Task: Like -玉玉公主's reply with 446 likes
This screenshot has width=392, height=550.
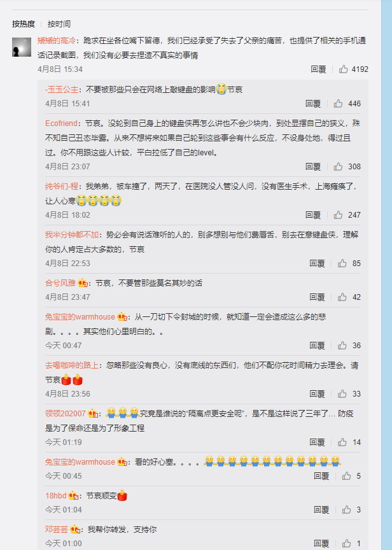Action: [338, 104]
